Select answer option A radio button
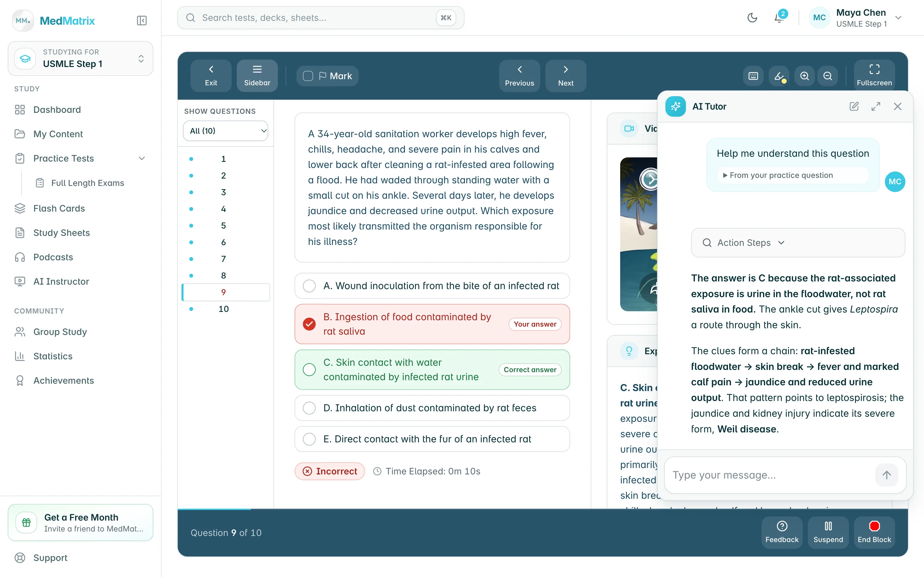This screenshot has width=924, height=577. [309, 286]
